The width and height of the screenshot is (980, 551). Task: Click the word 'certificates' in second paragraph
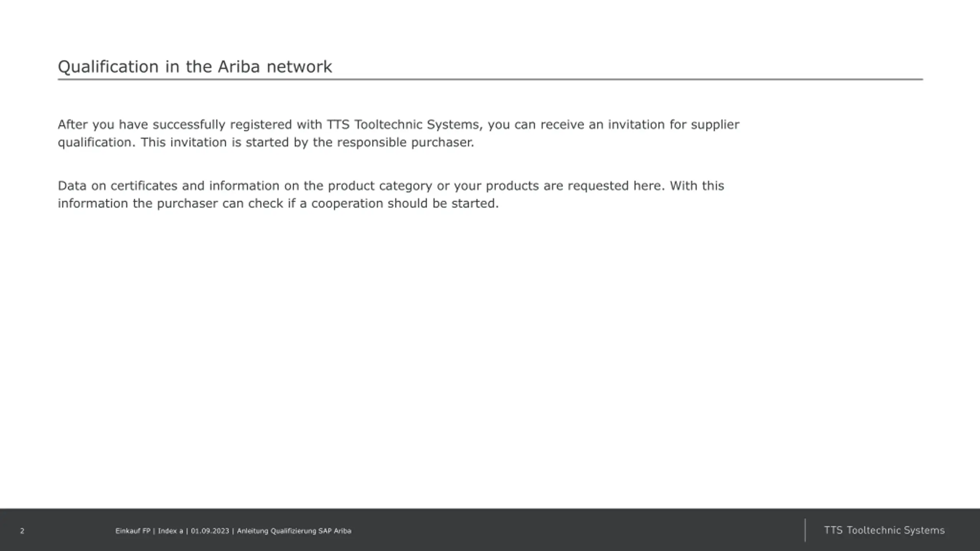144,186
